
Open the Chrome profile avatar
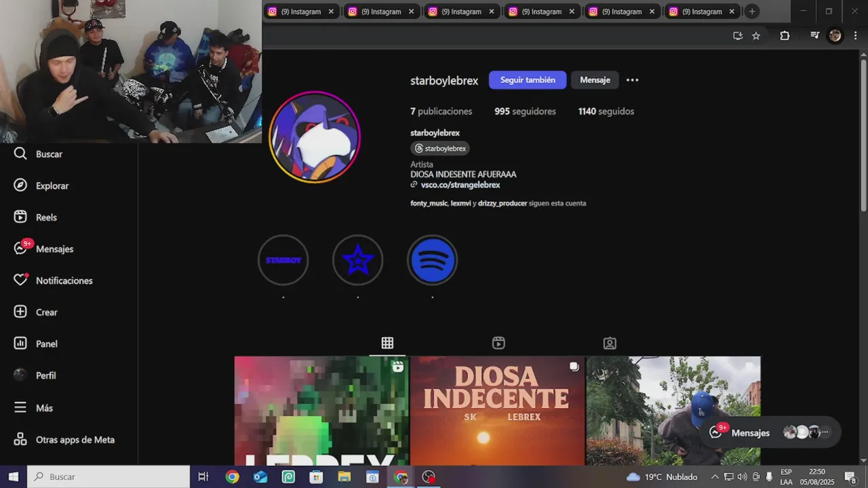point(835,36)
